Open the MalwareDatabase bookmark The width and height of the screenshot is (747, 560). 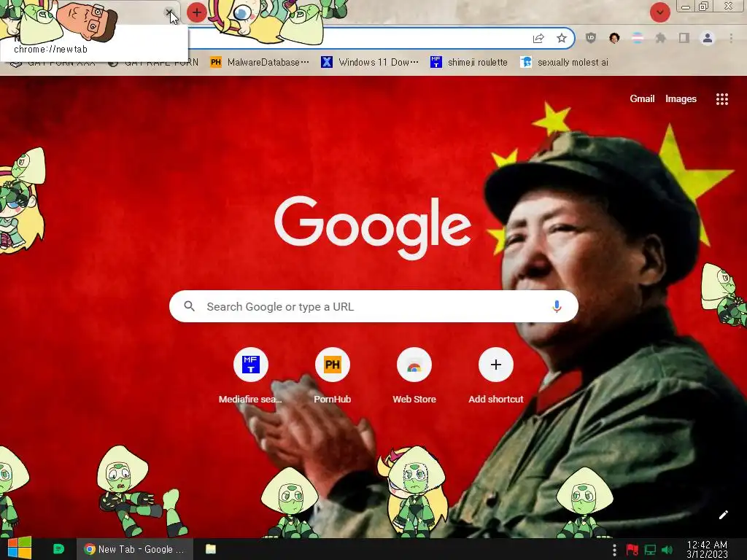pos(260,63)
